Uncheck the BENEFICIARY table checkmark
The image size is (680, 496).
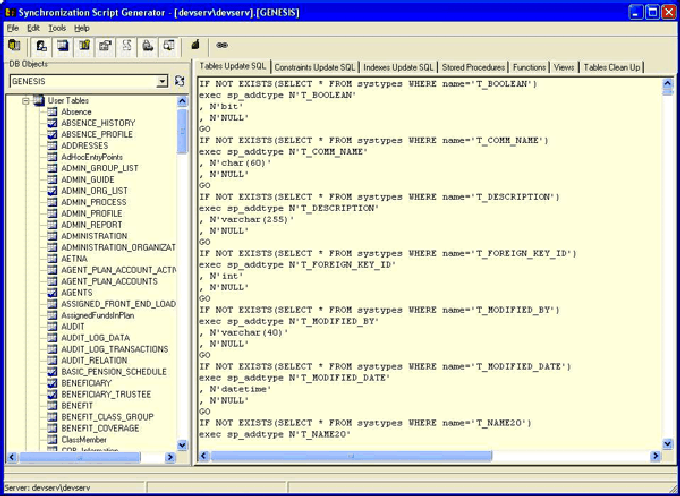pyautogui.click(x=52, y=383)
